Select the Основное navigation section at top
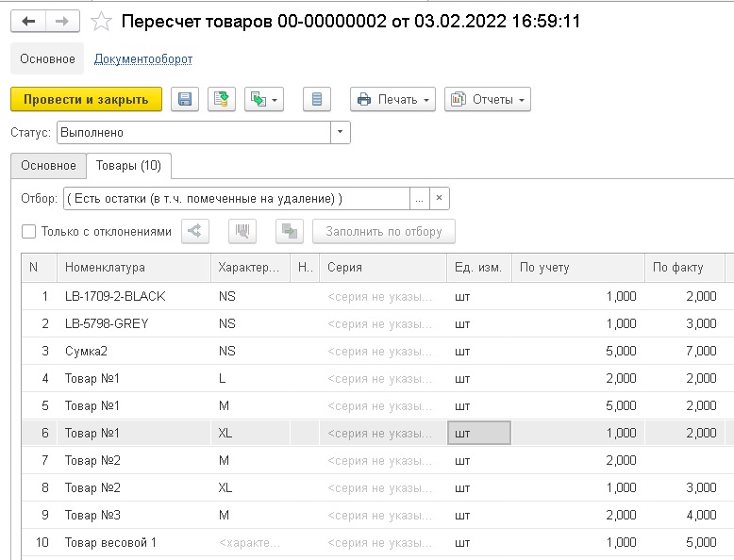This screenshot has height=560, width=734. click(x=47, y=59)
